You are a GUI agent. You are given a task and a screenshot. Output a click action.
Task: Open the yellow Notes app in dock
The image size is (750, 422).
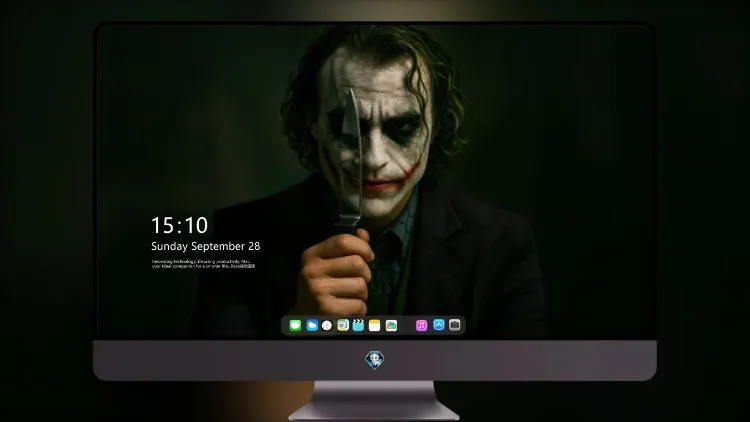coord(375,325)
